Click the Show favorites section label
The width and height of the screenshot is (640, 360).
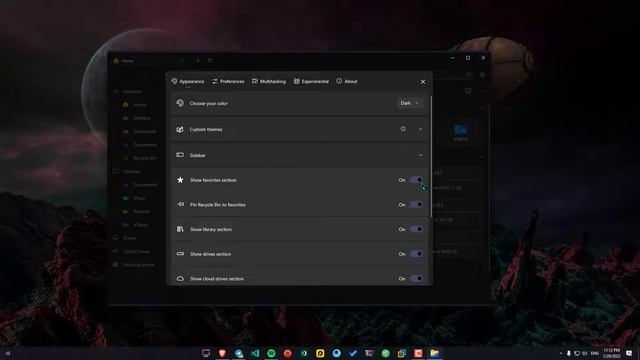point(213,180)
